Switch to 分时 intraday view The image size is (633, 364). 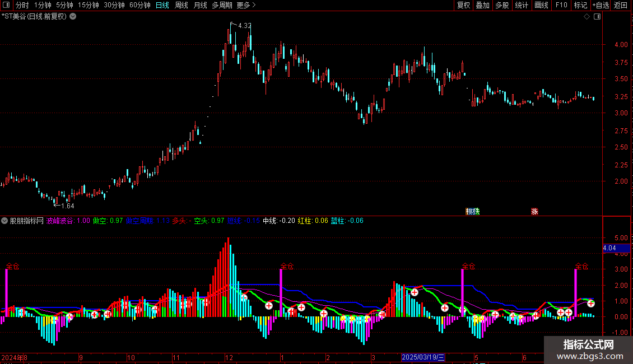tap(22, 5)
